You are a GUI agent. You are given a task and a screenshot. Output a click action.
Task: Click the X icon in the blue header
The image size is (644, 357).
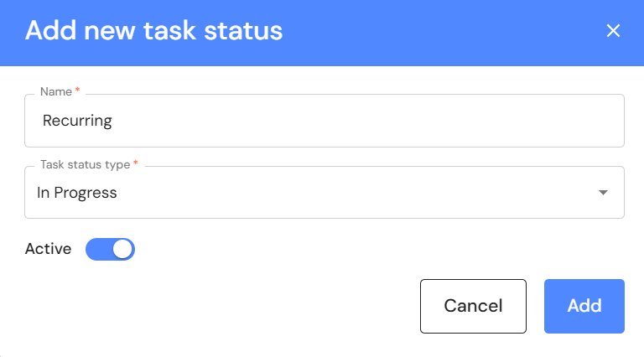point(613,31)
